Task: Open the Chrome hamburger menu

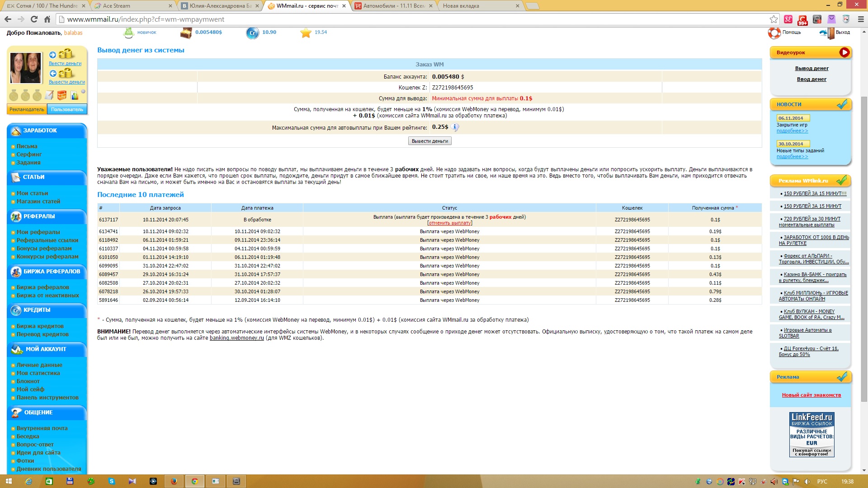Action: pyautogui.click(x=861, y=19)
